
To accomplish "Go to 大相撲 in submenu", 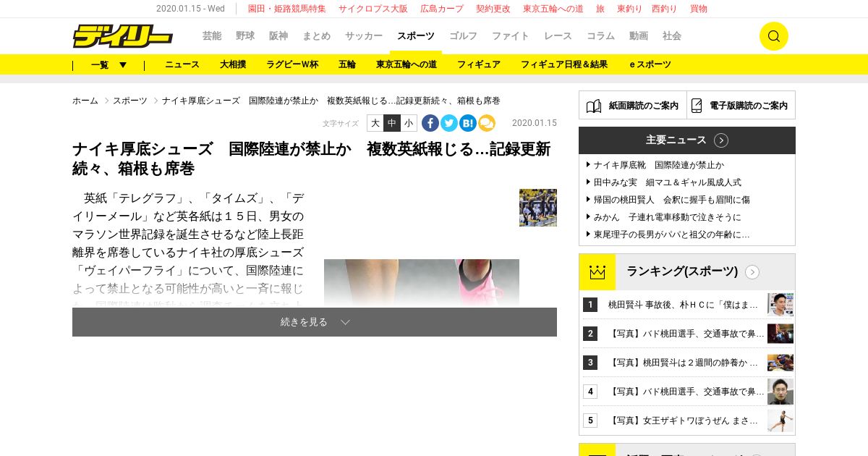I will (x=233, y=64).
